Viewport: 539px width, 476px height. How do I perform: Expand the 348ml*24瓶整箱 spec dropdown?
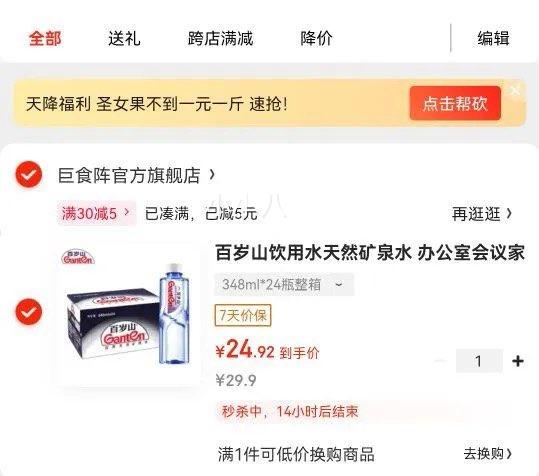pyautogui.click(x=284, y=285)
